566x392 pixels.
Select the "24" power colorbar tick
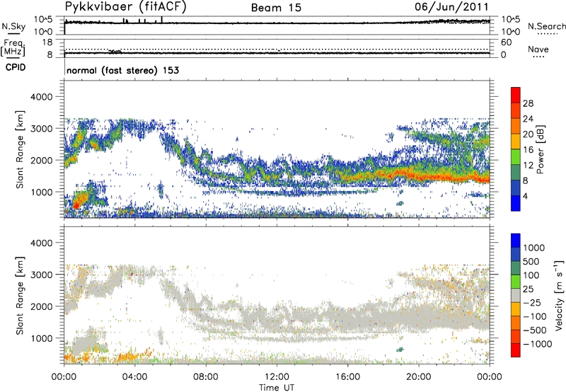[528, 119]
